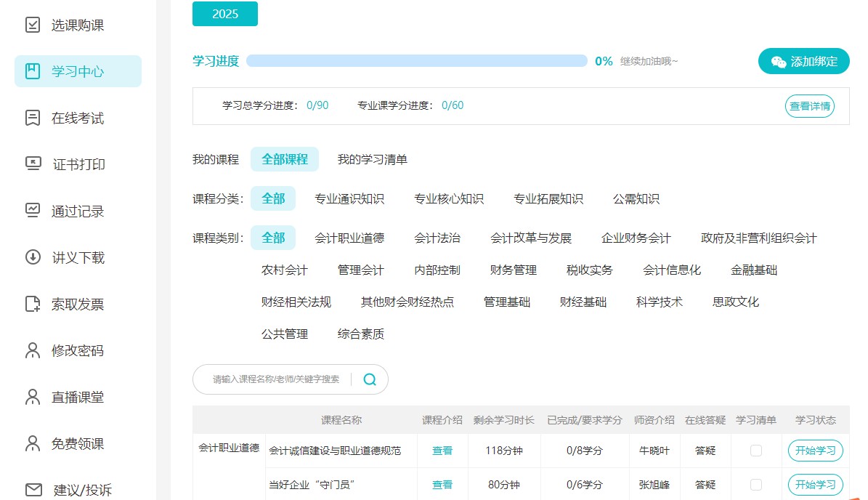The height and width of the screenshot is (500, 868).
Task: Click the 学习进度 progress bar
Action: (417, 60)
